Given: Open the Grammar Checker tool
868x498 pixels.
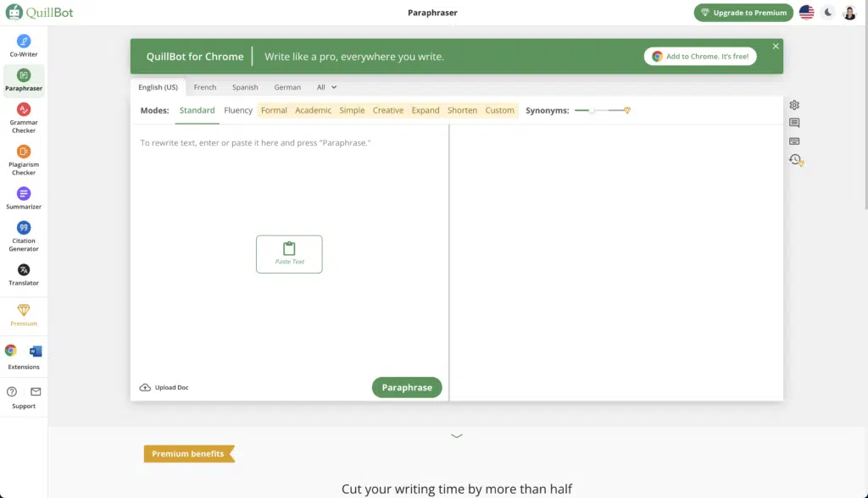Looking at the screenshot, I should [23, 118].
